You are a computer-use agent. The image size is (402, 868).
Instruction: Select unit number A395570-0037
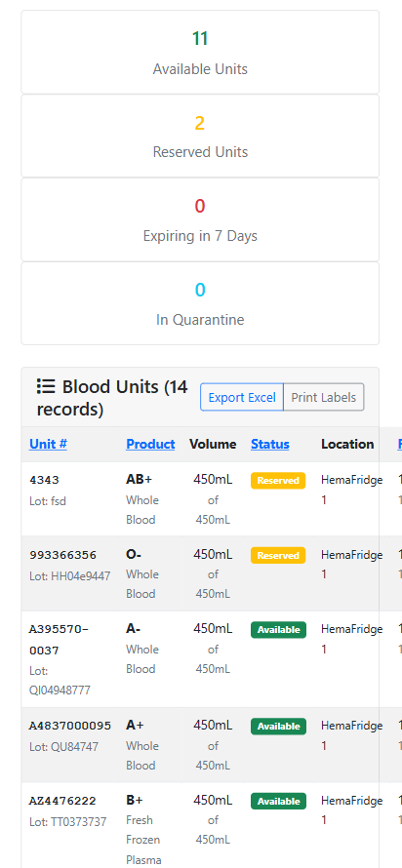59,640
